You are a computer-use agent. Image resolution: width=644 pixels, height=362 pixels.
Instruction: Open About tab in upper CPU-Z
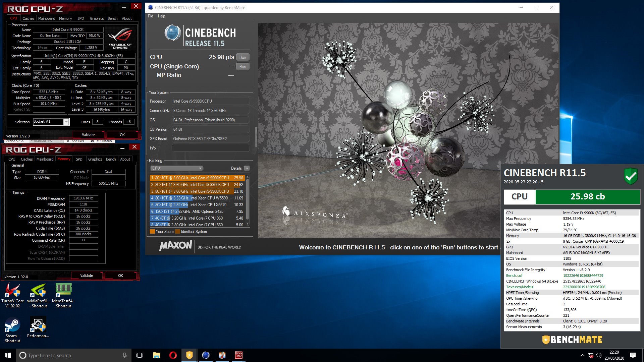coord(127,18)
